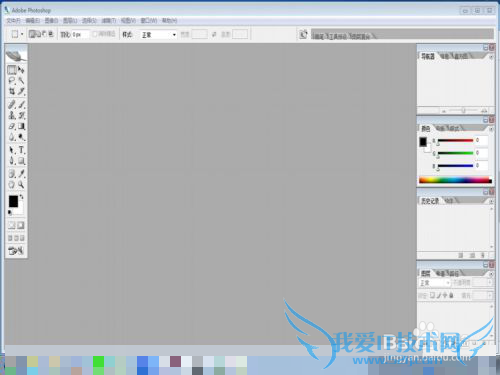
Task: Toggle lock transparent pixels in Layers panel
Action: point(432,295)
